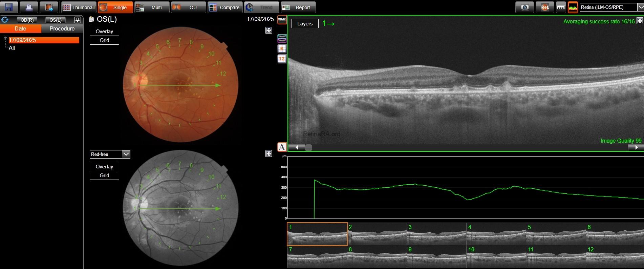Select the ruler measurement tool icon
The height and width of the screenshot is (269, 644).
pos(561,7)
